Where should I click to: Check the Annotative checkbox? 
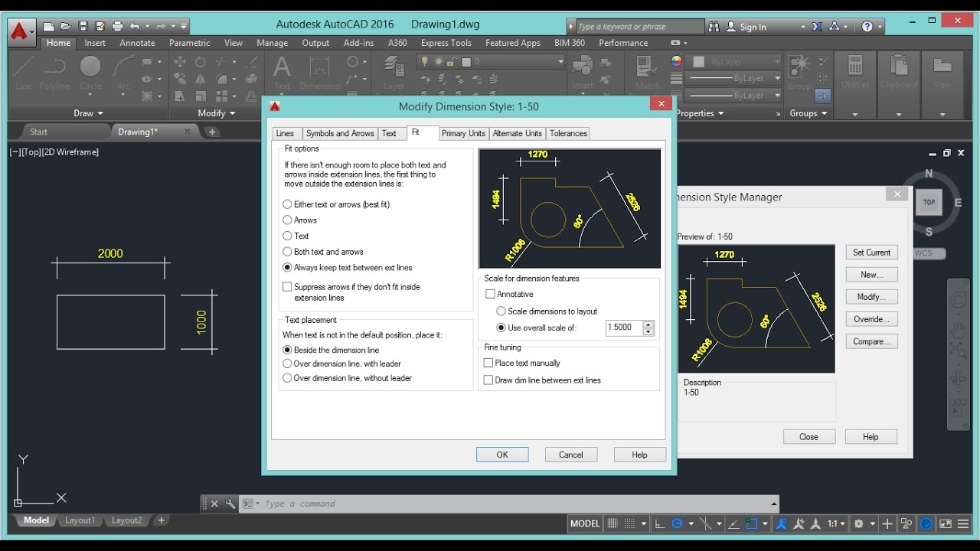click(509, 294)
